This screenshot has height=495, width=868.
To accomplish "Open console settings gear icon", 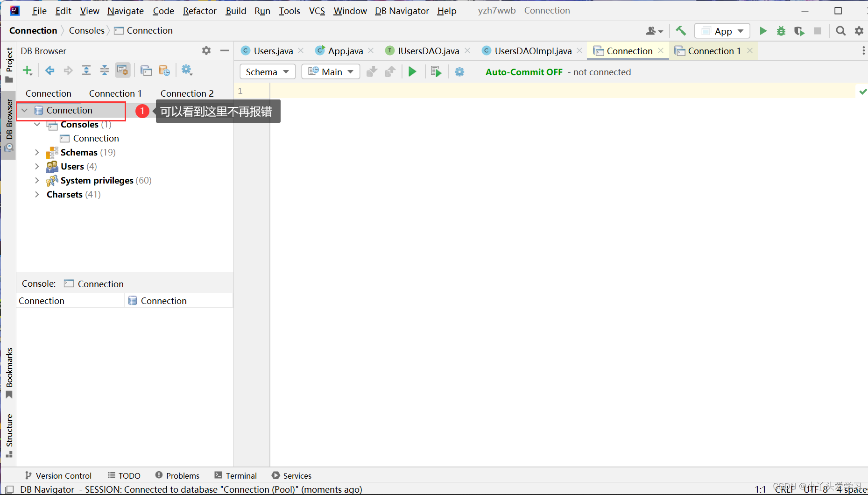I will coord(459,72).
